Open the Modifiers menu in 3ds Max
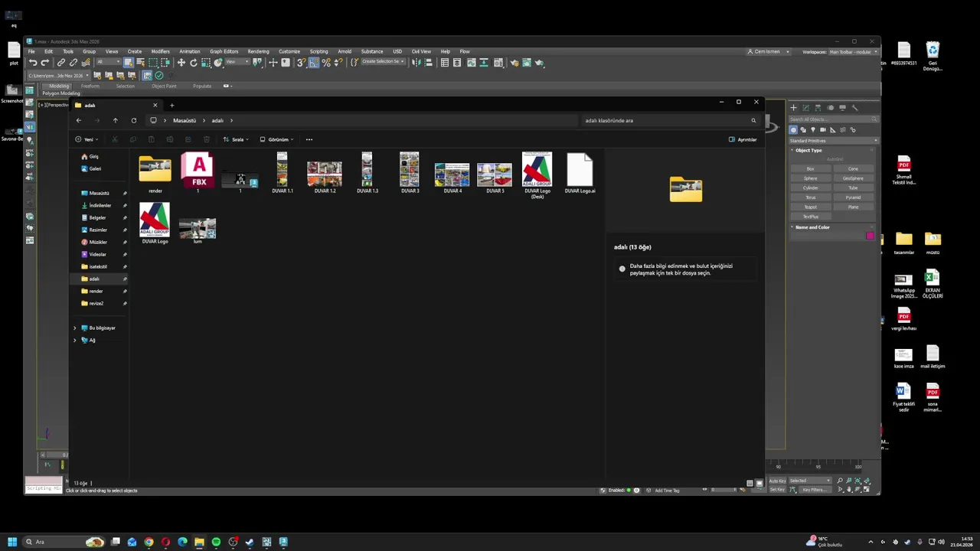This screenshot has height=551, width=980. pos(160,51)
